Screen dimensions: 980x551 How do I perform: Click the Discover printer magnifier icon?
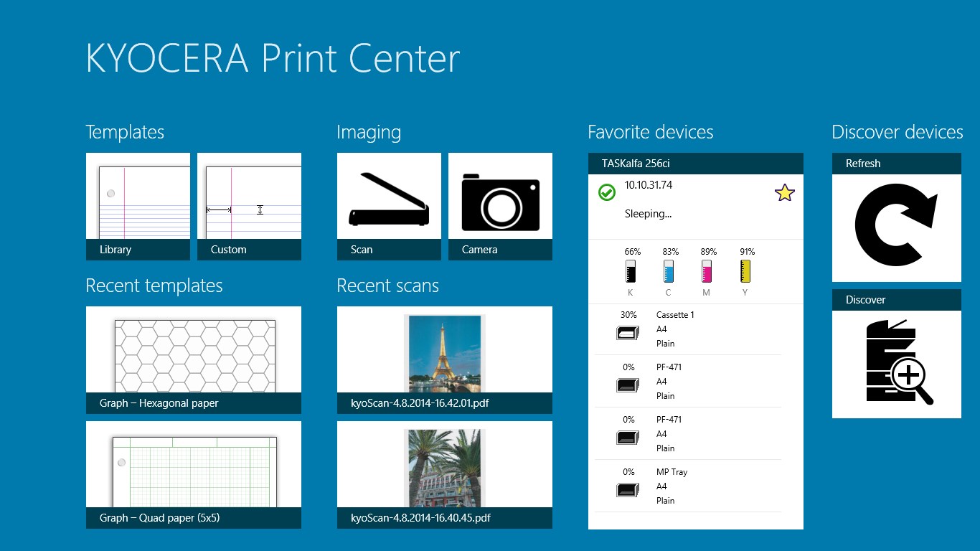coord(900,363)
